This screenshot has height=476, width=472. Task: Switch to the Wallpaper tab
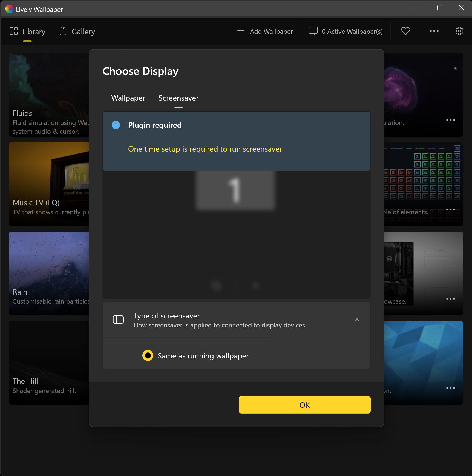pos(128,98)
